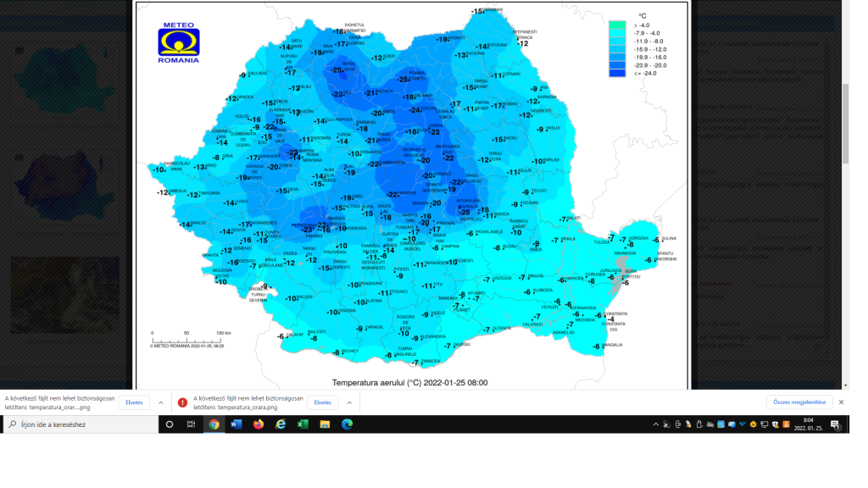Open File Explorer from the taskbar
The image size is (868, 488).
point(325,424)
